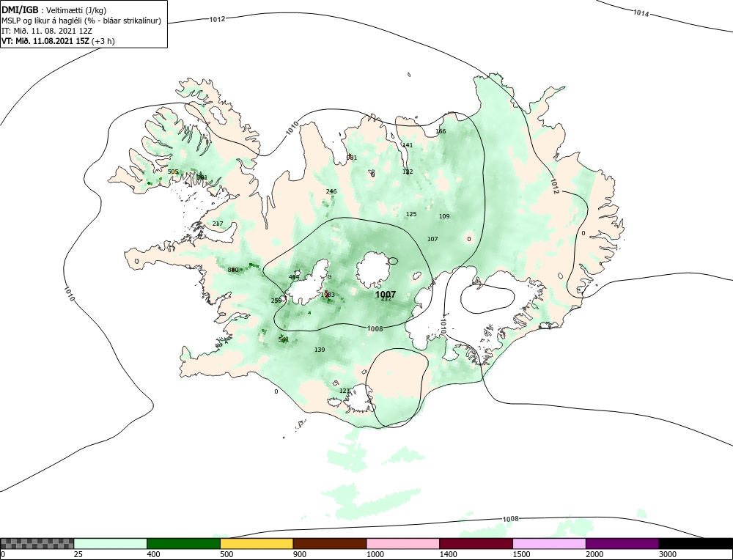This screenshot has height=560, width=733.
Task: Select the 166 value on the map
Action: click(441, 132)
